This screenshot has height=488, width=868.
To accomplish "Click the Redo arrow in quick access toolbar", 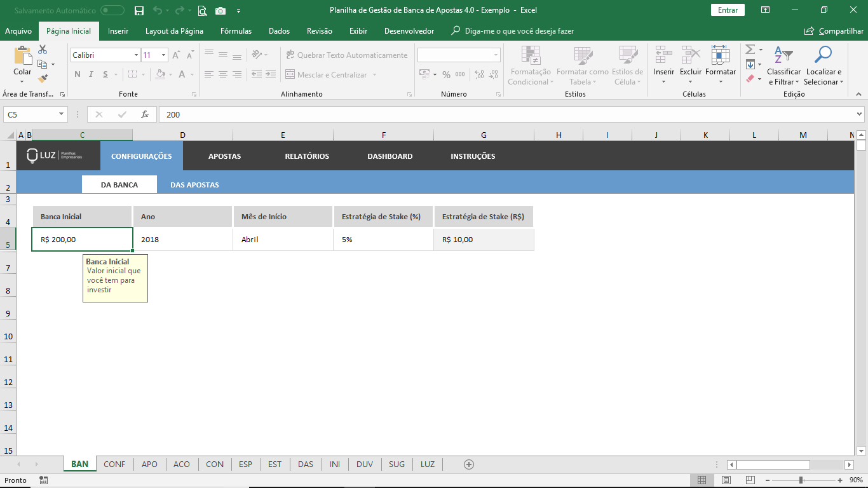I will (180, 11).
